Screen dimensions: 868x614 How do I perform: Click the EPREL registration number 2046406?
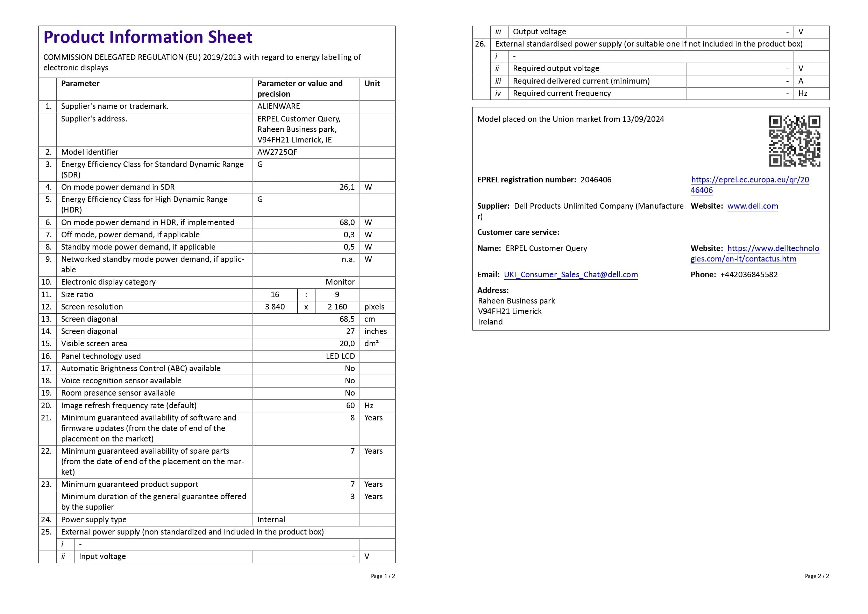coord(596,180)
